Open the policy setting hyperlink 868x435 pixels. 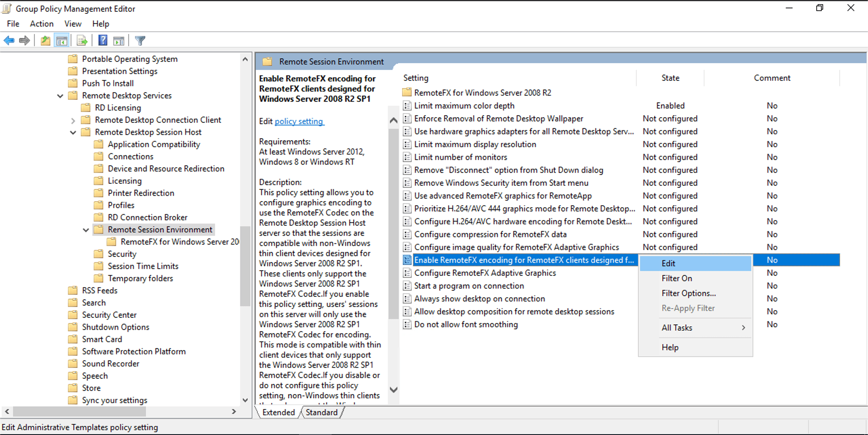pos(298,121)
